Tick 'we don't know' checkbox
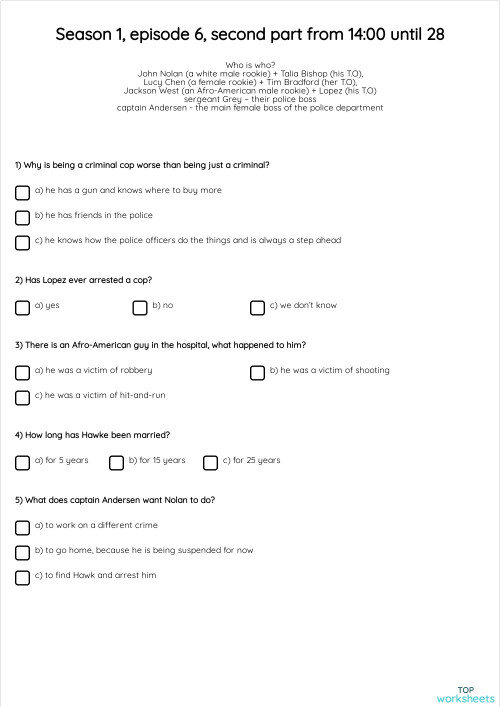The image size is (500, 707). pos(257,308)
